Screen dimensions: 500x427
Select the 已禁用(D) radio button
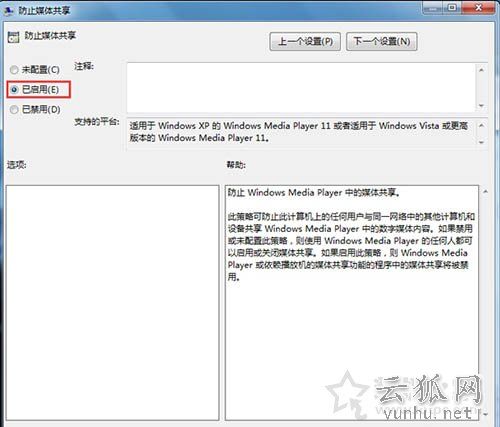[14, 109]
